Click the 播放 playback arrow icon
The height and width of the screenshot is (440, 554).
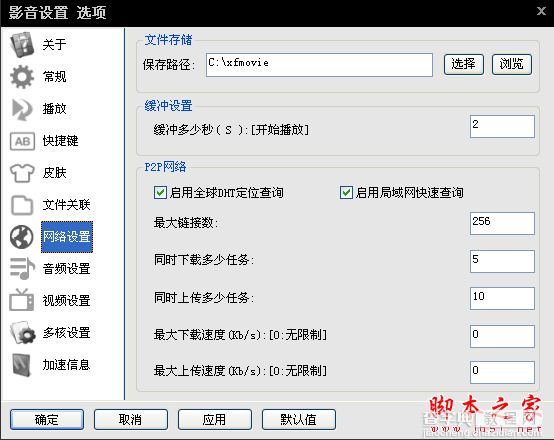click(x=22, y=109)
